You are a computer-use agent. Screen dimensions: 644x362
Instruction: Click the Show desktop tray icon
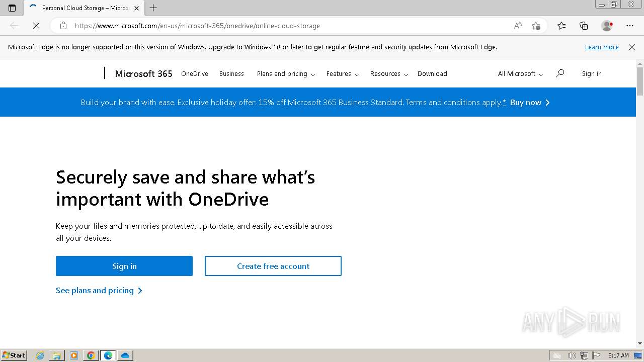(x=638, y=355)
